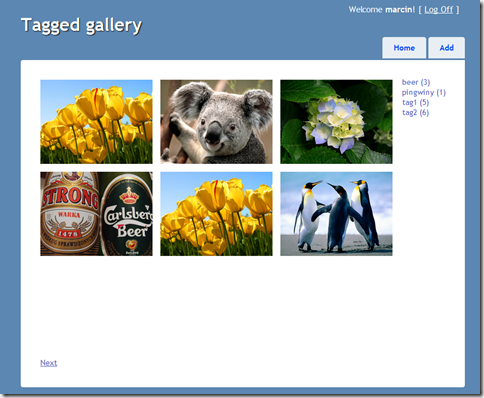This screenshot has width=484, height=398.
Task: Click the Tagged gallery title
Action: tap(82, 26)
